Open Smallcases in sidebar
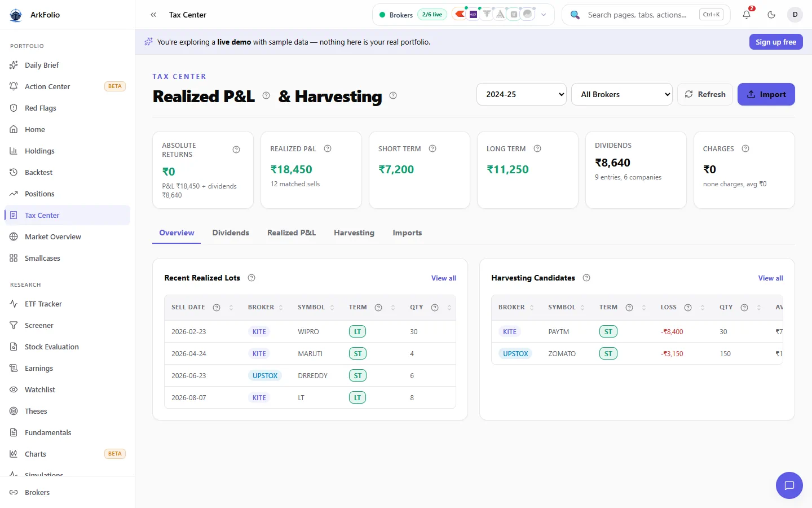The height and width of the screenshot is (508, 812). [x=68, y=258]
